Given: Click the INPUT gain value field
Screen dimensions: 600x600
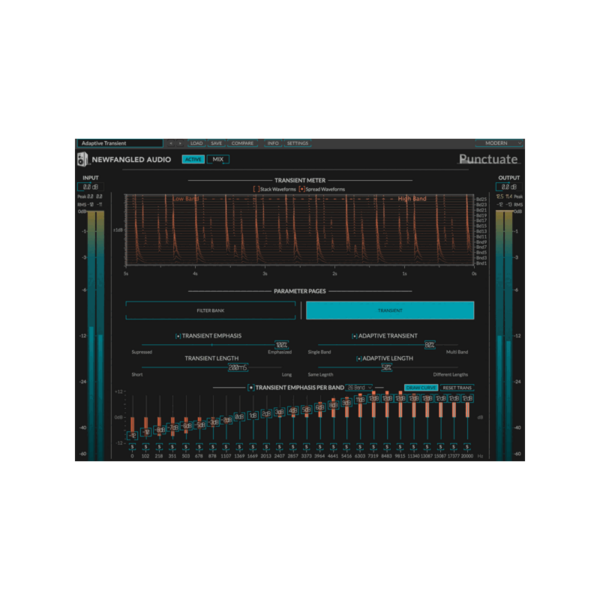Looking at the screenshot, I should (x=90, y=187).
